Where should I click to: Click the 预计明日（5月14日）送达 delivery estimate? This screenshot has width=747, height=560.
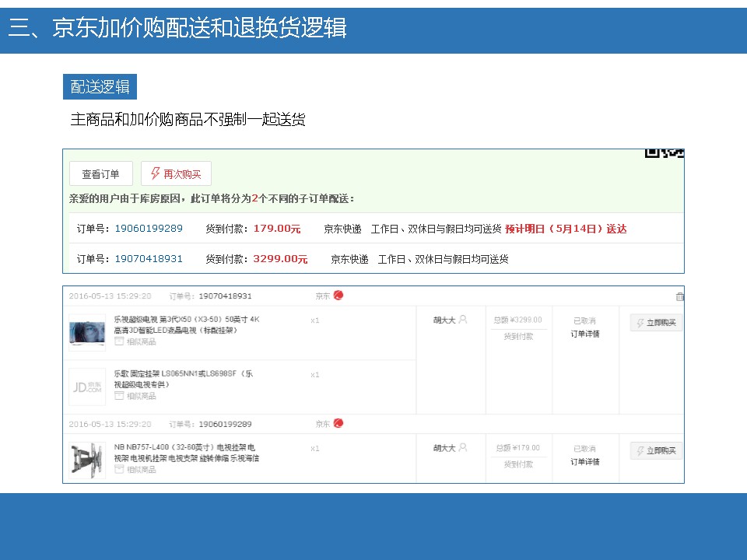tap(566, 229)
